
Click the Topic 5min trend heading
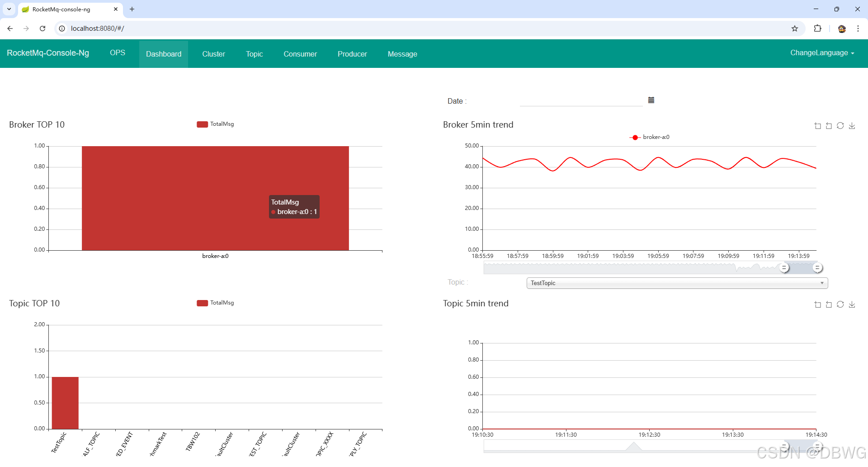tap(476, 303)
